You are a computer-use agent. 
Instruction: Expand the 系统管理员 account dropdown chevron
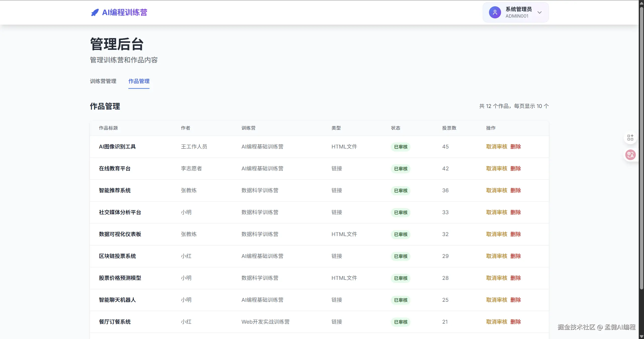point(539,12)
